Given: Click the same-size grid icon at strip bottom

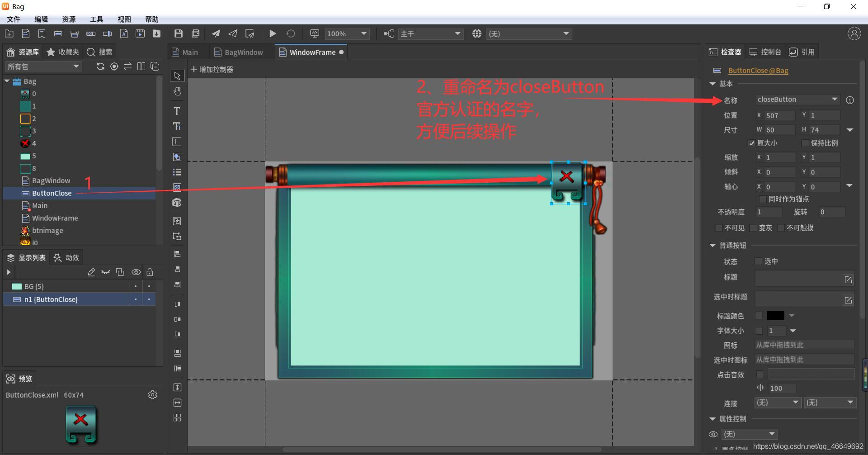Looking at the screenshot, I should 177,417.
